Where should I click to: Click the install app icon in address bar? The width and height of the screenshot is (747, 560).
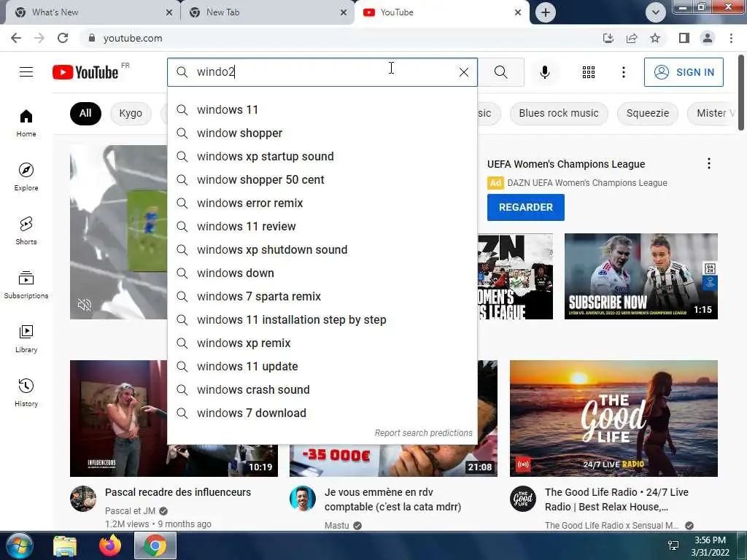608,38
